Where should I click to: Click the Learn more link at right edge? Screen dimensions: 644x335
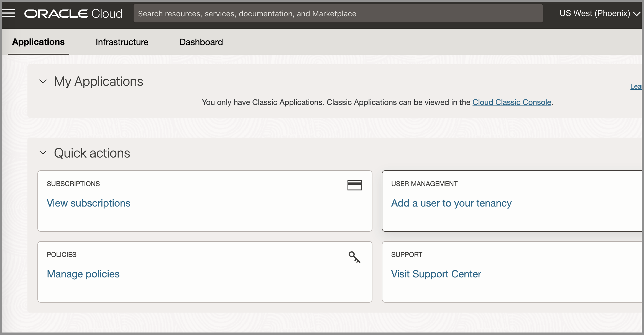(x=636, y=86)
